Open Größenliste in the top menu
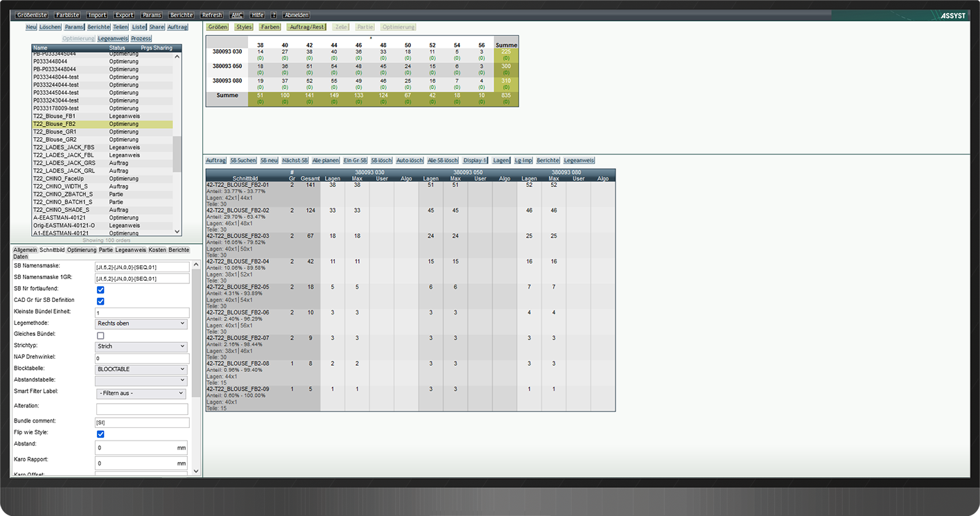The height and width of the screenshot is (516, 980). [x=31, y=15]
